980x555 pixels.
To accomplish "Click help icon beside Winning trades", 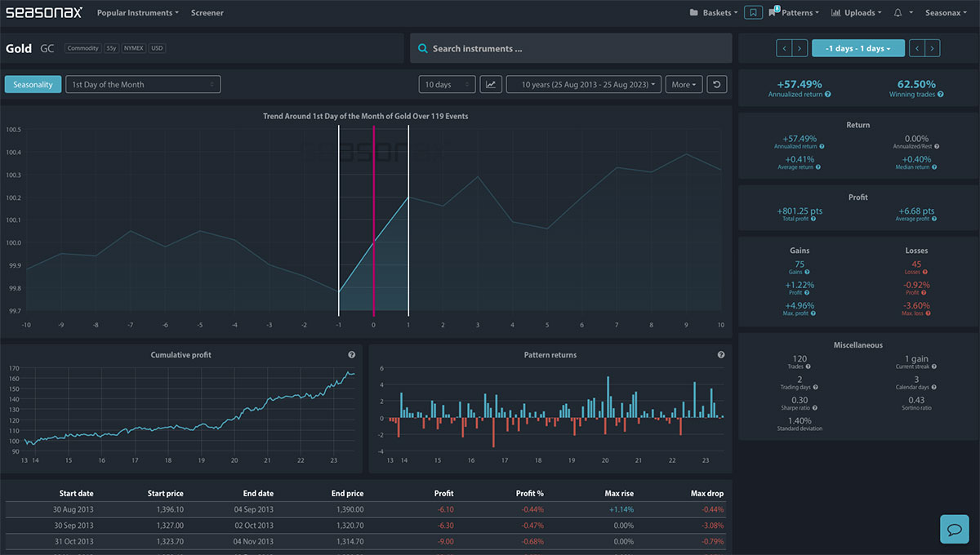I will (x=941, y=95).
